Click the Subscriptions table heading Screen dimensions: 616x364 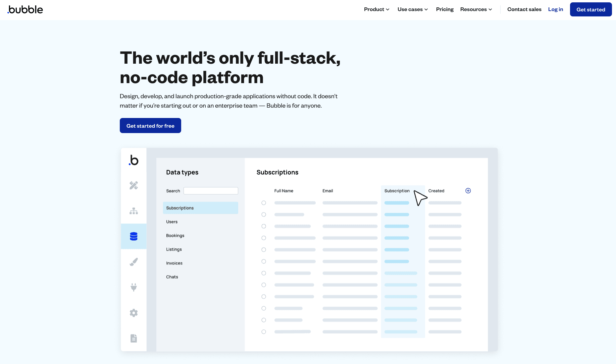coord(277,172)
